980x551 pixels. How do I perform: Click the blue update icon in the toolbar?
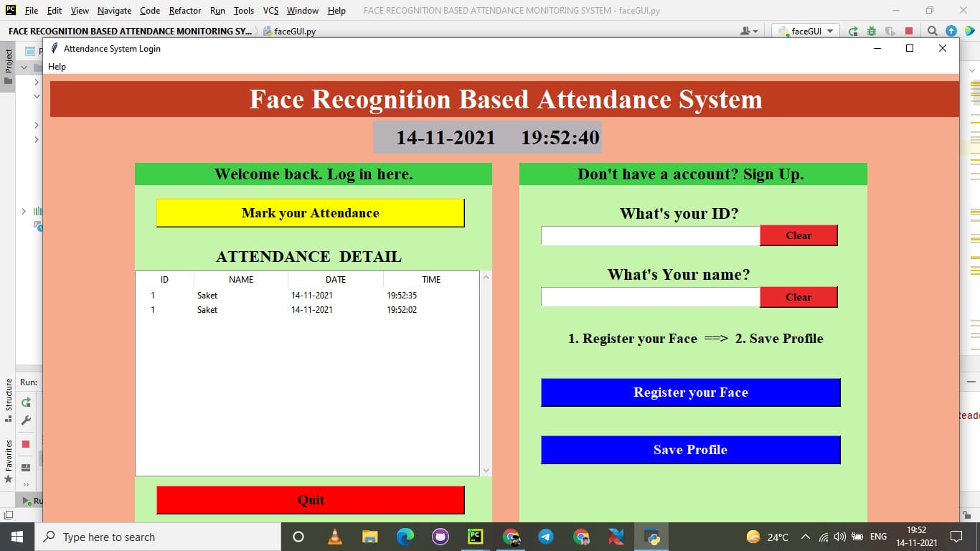(x=951, y=31)
